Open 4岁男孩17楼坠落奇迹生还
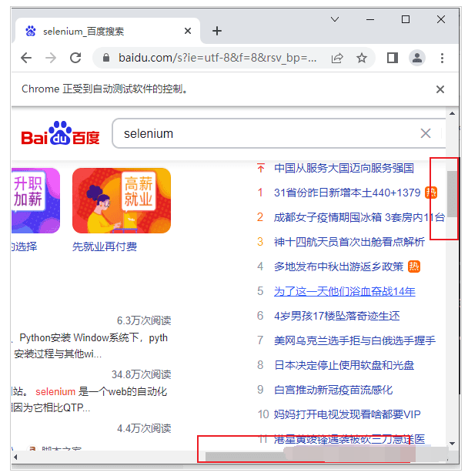 tap(336, 316)
